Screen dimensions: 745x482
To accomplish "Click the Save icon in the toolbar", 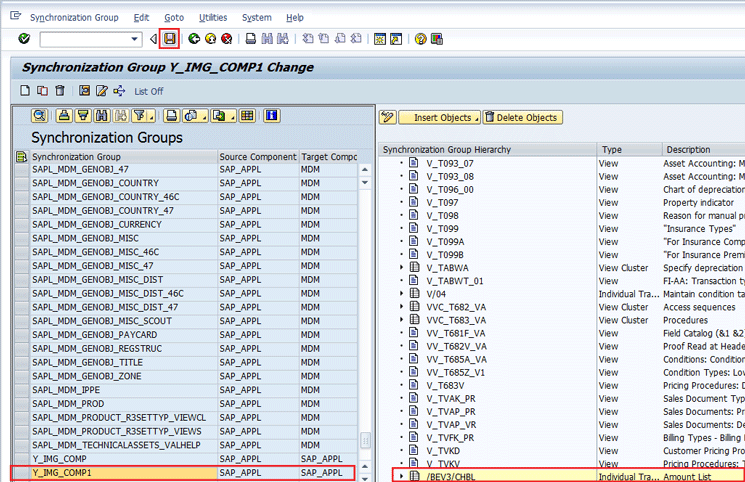I will tap(169, 39).
